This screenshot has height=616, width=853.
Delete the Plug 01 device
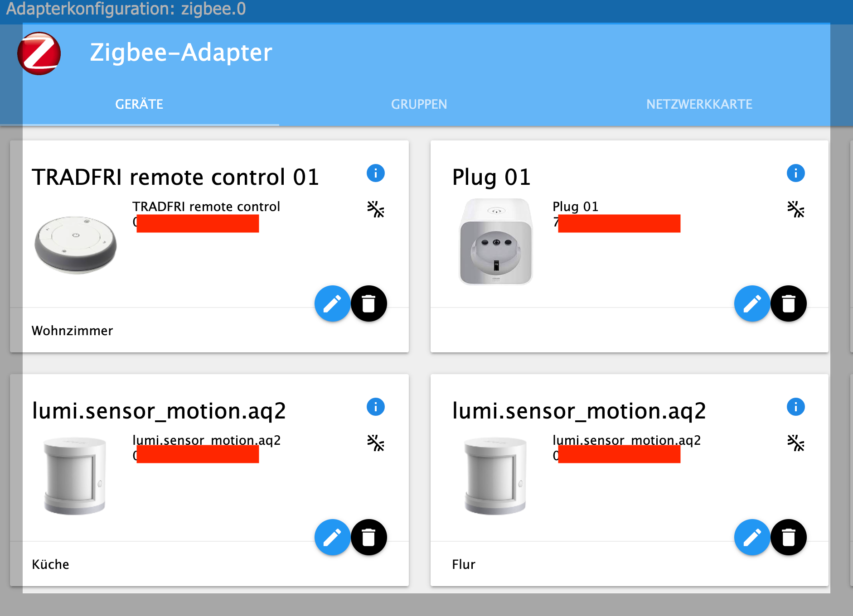788,303
